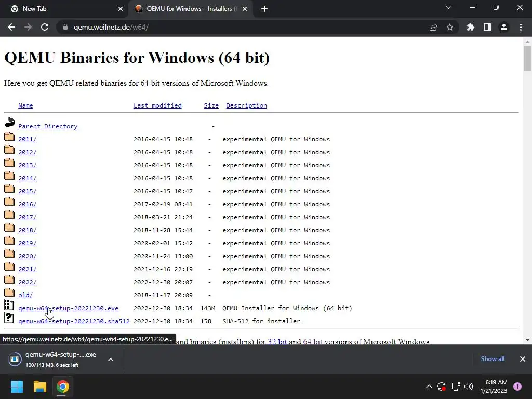
Task: Open qemu-w64-setup-20221230.sha512 checksum file
Action: tap(74, 321)
